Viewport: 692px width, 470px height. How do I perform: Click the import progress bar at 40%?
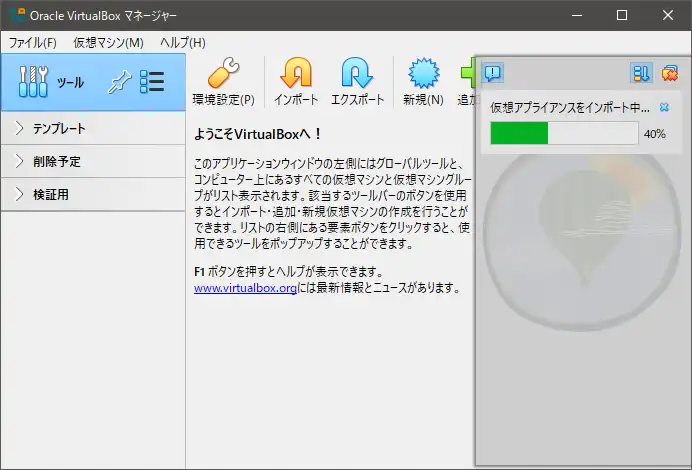tap(563, 133)
